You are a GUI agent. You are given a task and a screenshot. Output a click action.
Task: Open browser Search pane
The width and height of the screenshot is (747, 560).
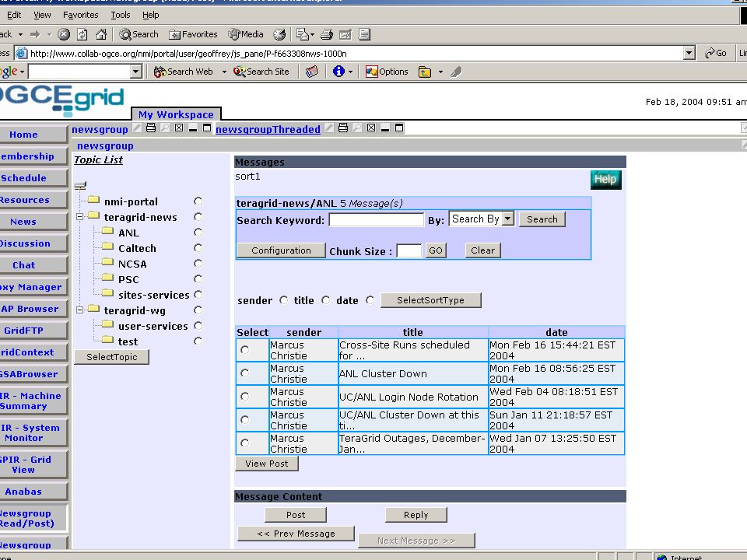pos(139,34)
